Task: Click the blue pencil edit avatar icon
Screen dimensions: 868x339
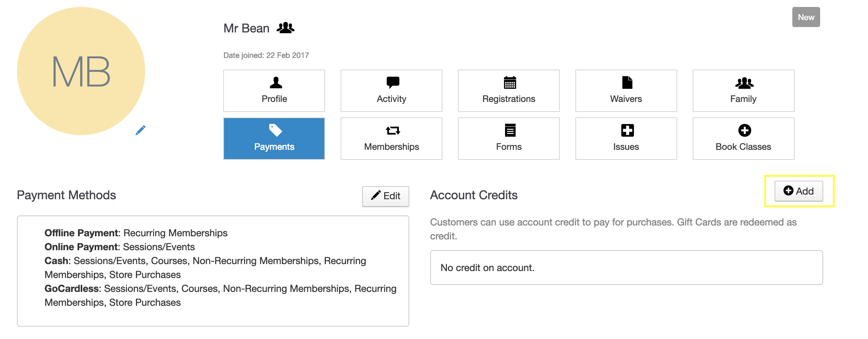Action: [x=141, y=130]
